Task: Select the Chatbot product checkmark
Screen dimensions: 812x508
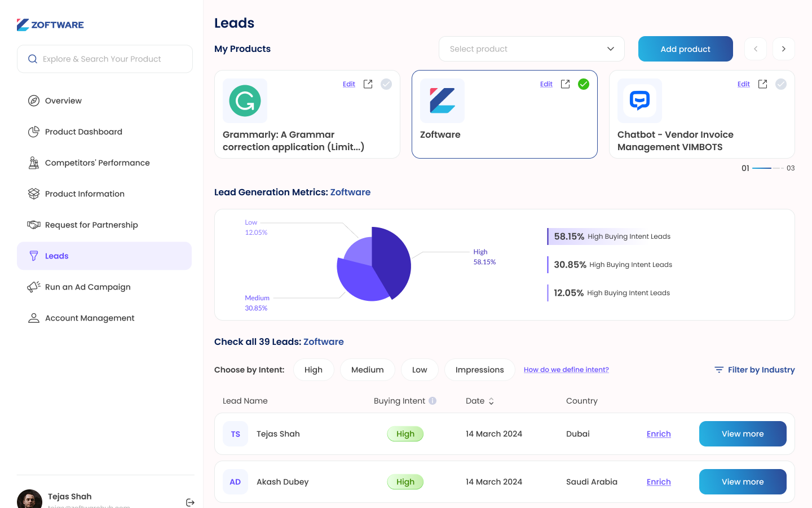Action: (x=781, y=84)
